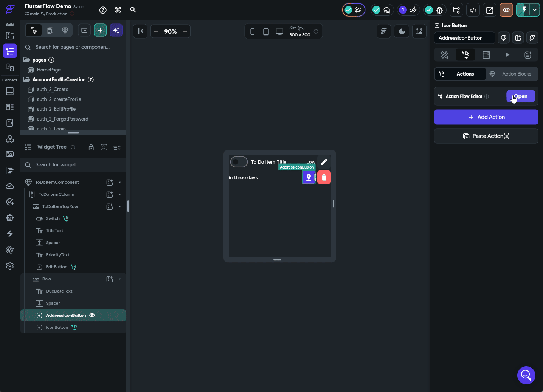Click Paste Action(s) button

pos(486,136)
